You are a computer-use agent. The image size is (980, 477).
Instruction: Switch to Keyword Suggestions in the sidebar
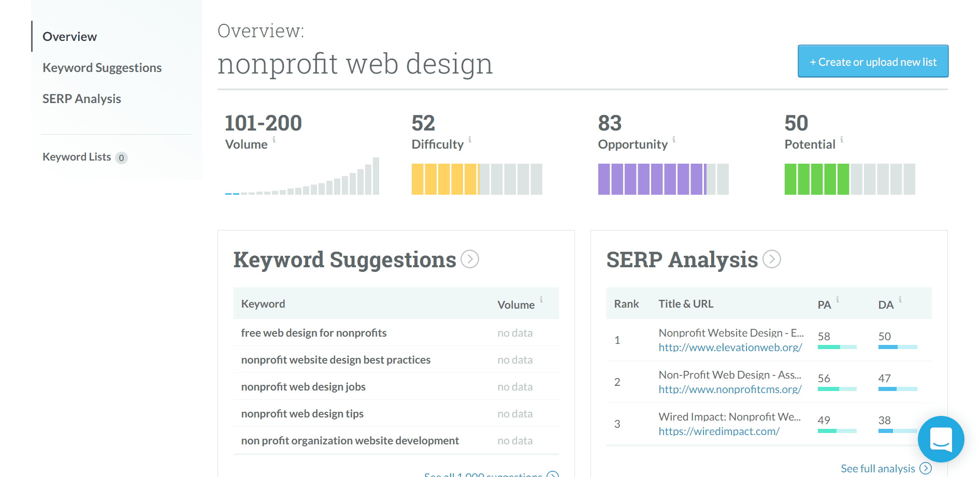tap(102, 67)
